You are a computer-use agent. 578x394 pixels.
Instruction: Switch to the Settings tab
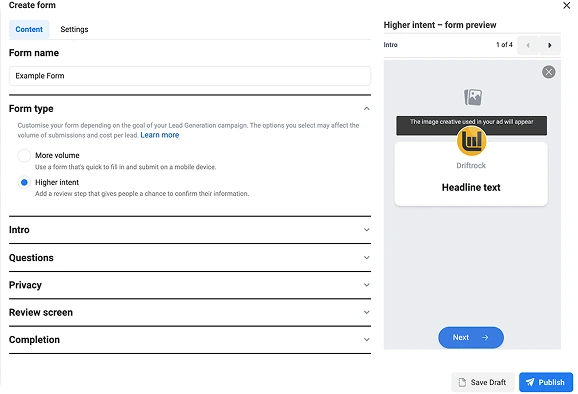[74, 29]
